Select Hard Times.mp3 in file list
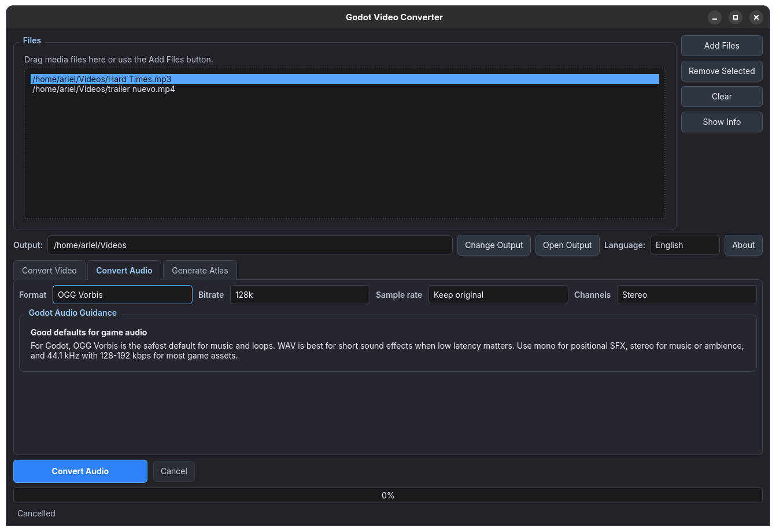 point(345,79)
